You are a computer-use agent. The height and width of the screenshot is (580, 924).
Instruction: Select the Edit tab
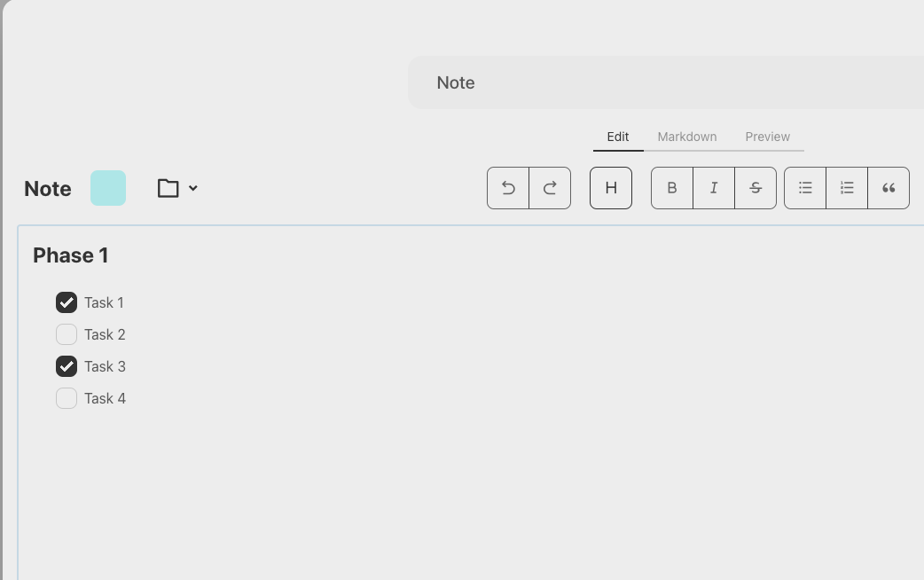618,137
